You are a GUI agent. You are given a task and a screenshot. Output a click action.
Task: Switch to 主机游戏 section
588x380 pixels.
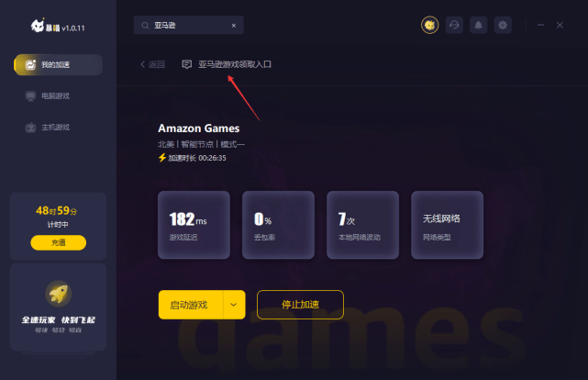(x=48, y=128)
